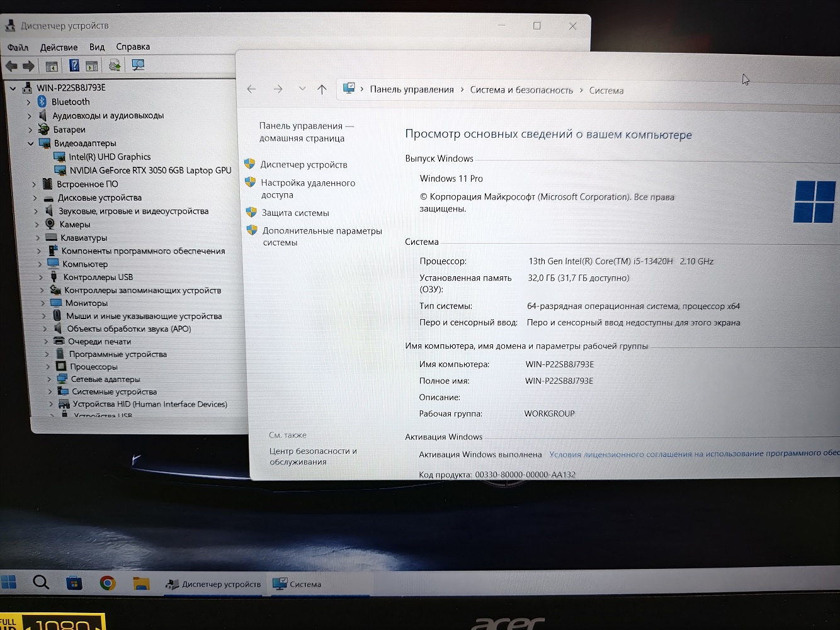
Task: Select Объекты обработки звука (APO) row
Action: pyautogui.click(x=128, y=329)
